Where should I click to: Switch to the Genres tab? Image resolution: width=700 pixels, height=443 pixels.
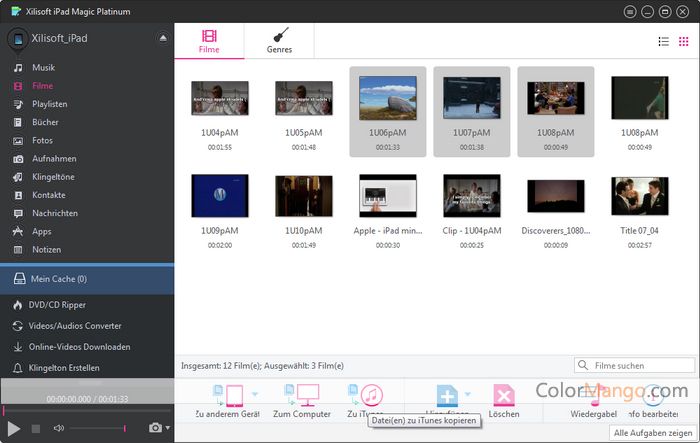pos(279,41)
